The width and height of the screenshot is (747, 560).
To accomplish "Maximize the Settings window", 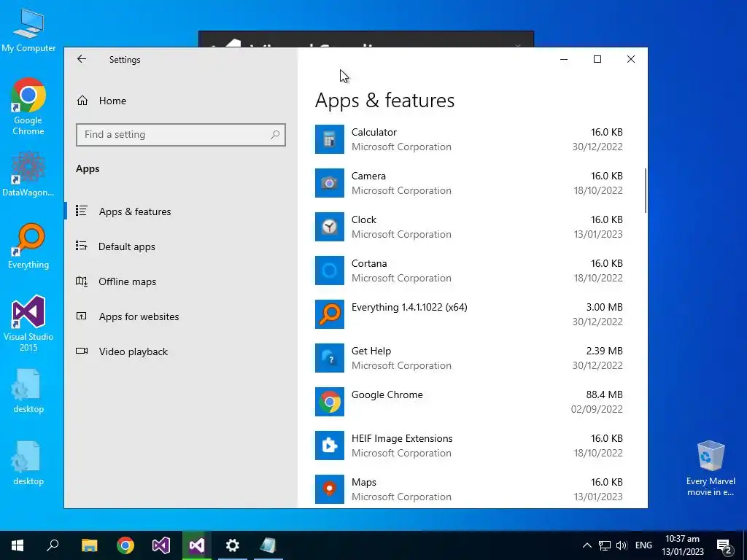I will [x=597, y=59].
